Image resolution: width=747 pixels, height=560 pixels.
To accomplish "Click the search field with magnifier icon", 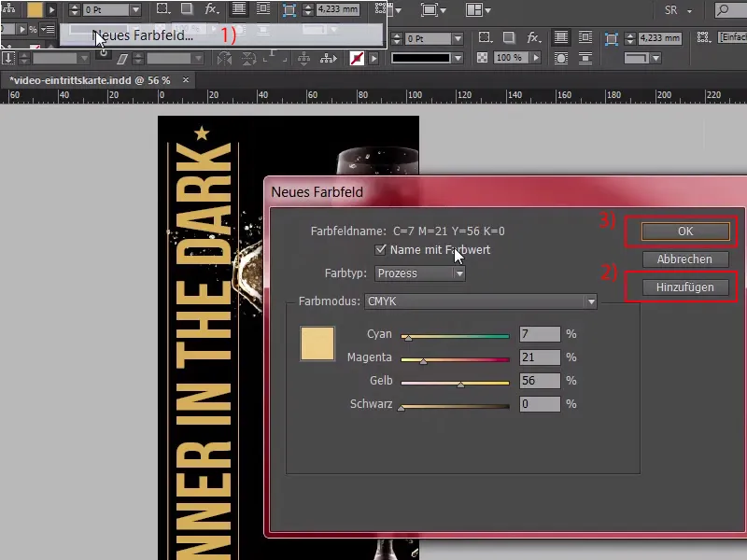I will (731, 10).
